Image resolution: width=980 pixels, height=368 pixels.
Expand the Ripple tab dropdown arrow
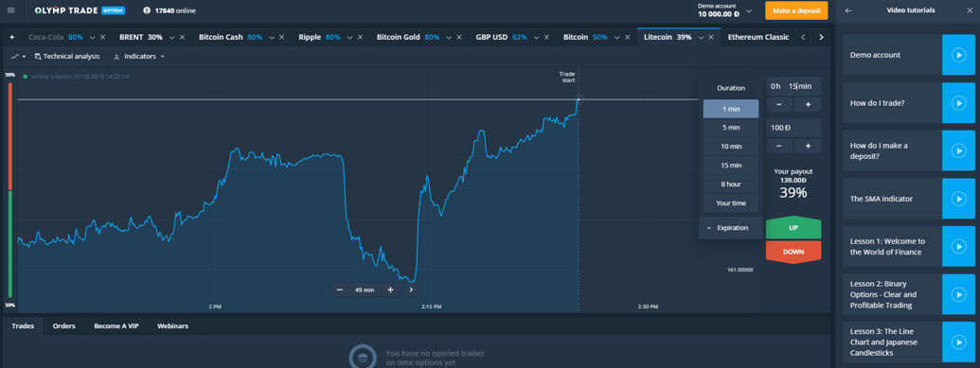(x=349, y=38)
